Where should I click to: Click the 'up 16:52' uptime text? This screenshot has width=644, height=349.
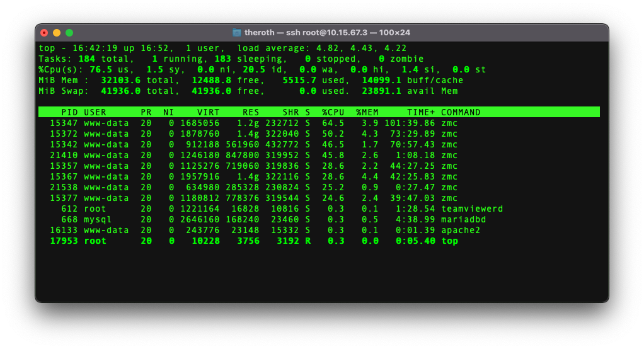click(146, 48)
